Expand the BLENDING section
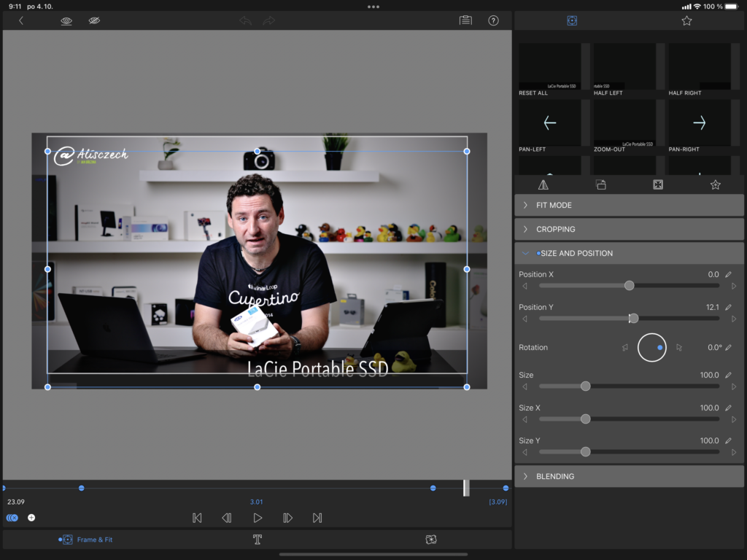Viewport: 747px width, 560px height. pos(629,476)
